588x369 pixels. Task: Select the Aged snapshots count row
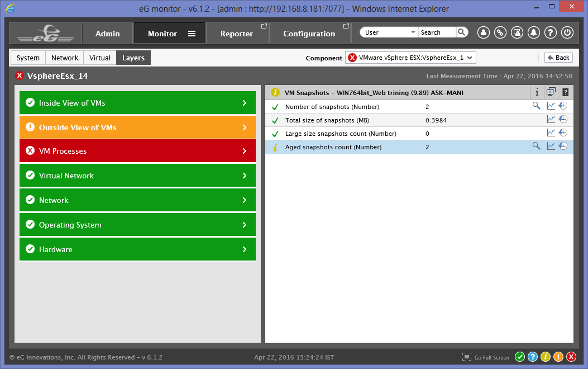pos(419,147)
